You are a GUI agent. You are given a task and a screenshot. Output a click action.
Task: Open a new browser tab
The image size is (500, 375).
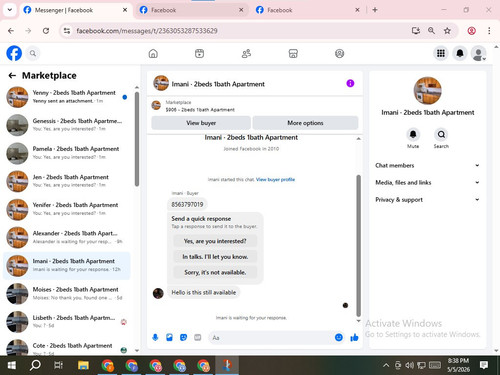tap(375, 10)
